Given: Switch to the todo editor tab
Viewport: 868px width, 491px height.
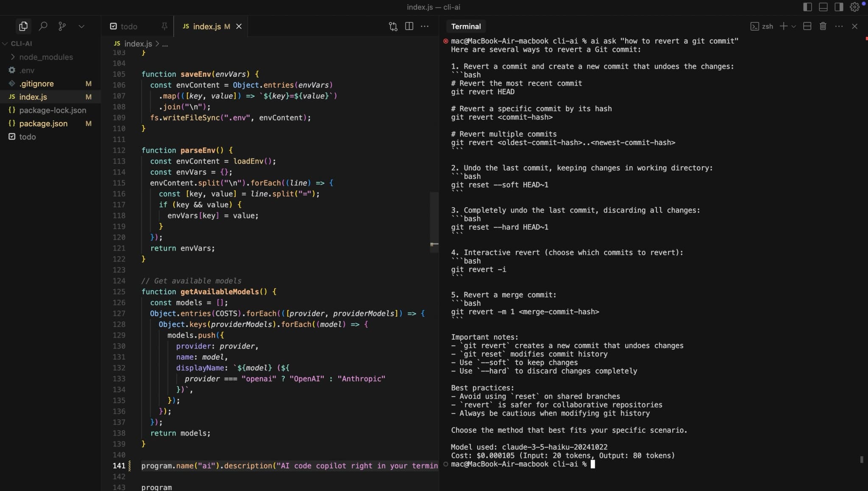Looking at the screenshot, I should [128, 26].
